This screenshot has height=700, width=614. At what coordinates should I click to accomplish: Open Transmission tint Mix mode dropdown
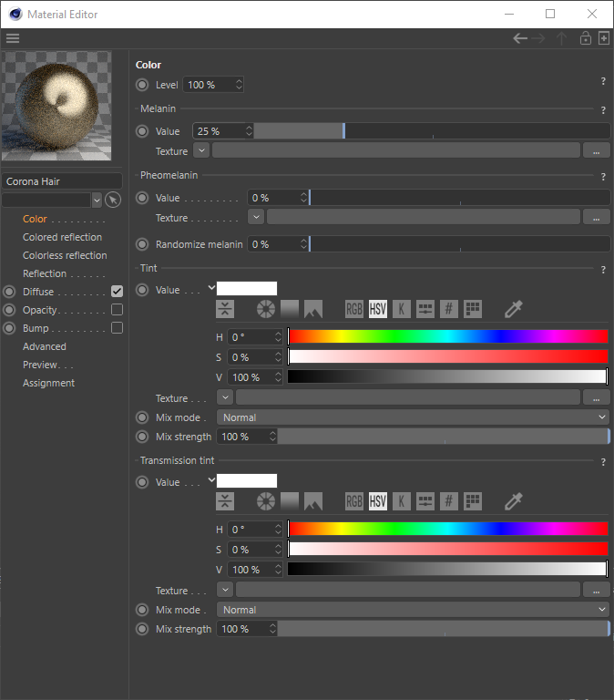pyautogui.click(x=413, y=610)
